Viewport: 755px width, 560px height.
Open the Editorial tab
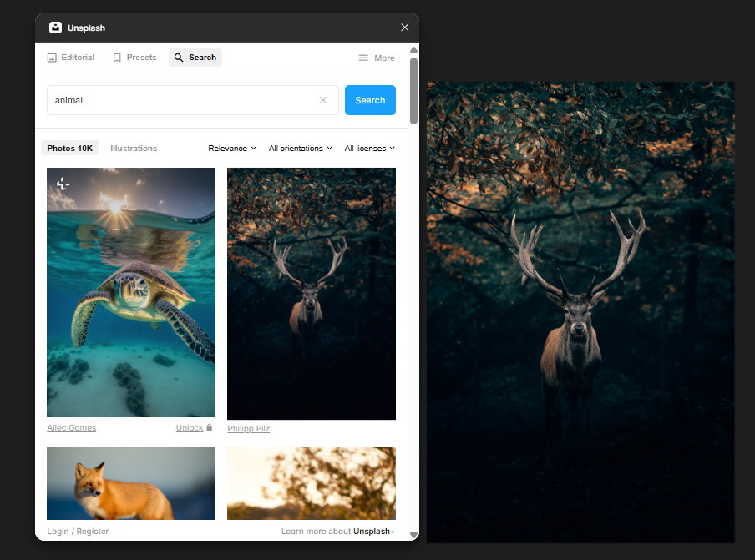[x=71, y=58]
